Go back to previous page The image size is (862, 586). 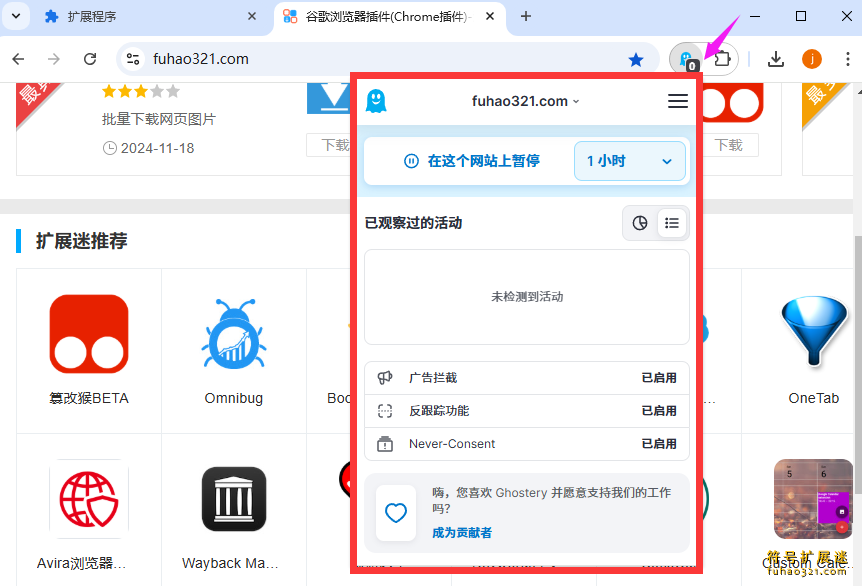[18, 59]
